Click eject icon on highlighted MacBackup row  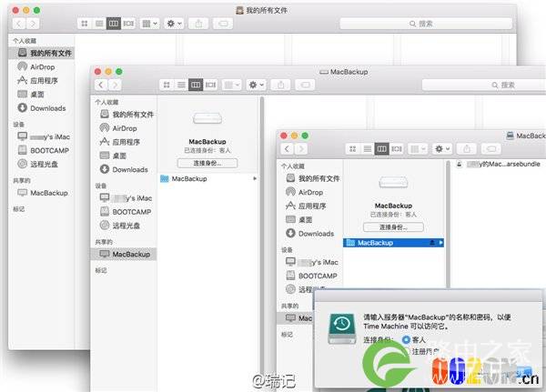432,243
